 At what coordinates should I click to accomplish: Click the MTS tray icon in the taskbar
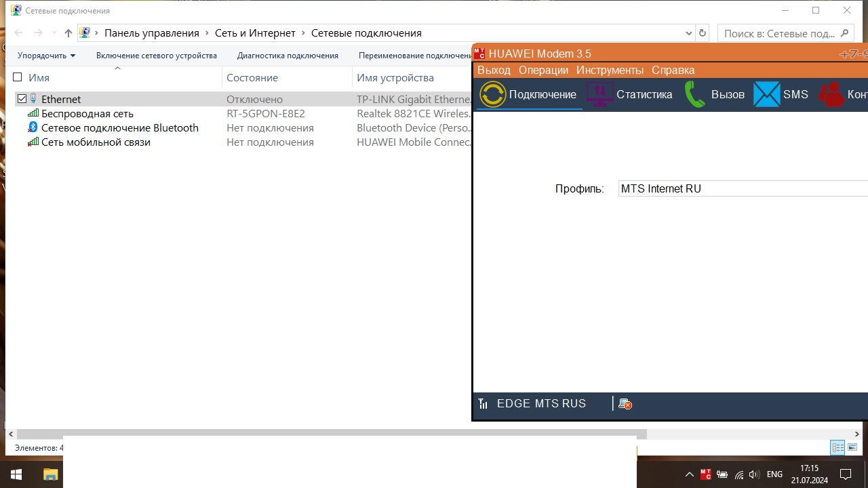pyautogui.click(x=706, y=474)
